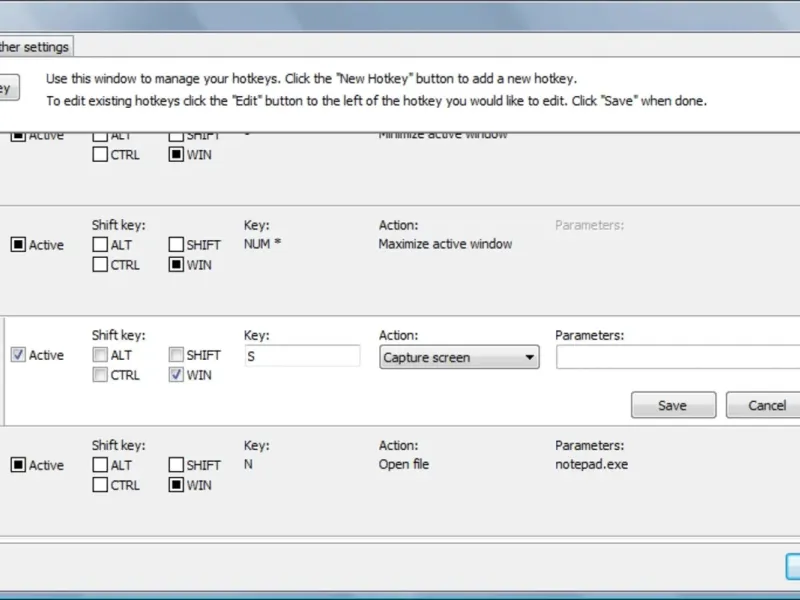Toggle Active checkbox for notepad.exe hotkey

[x=18, y=465]
